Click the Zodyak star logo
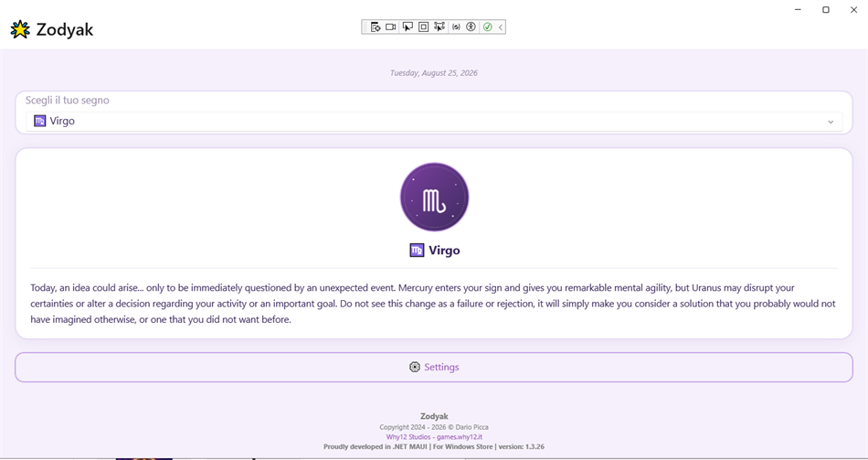 tap(20, 29)
